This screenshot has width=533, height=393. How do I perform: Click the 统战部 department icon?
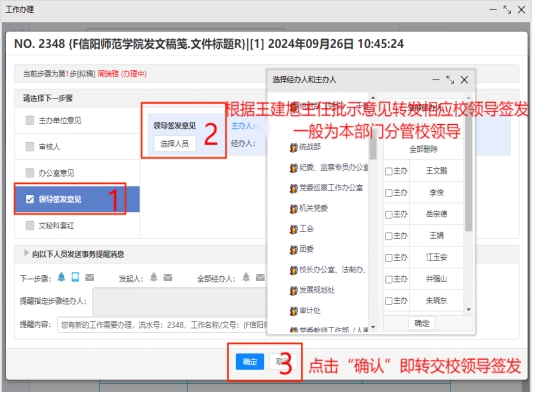[293, 147]
